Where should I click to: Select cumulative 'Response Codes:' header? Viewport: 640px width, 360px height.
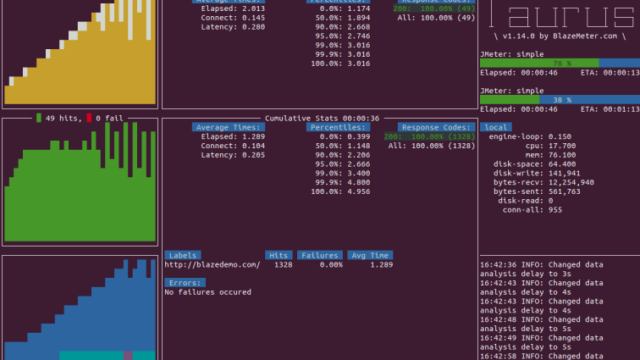click(436, 127)
